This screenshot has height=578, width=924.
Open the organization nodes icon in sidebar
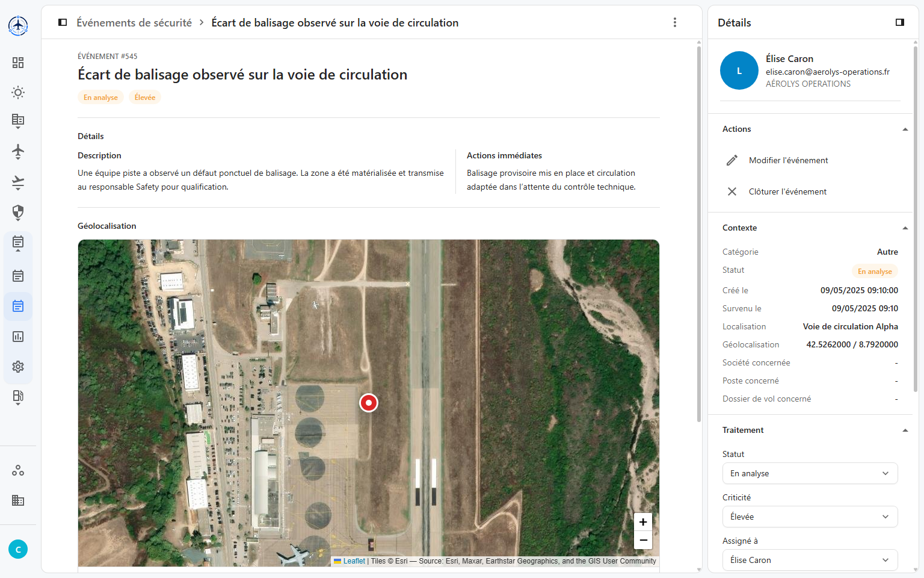click(x=18, y=470)
